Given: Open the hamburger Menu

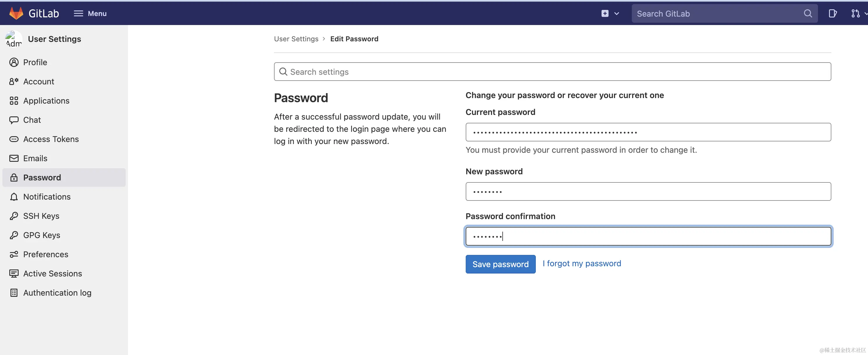Looking at the screenshot, I should point(90,13).
